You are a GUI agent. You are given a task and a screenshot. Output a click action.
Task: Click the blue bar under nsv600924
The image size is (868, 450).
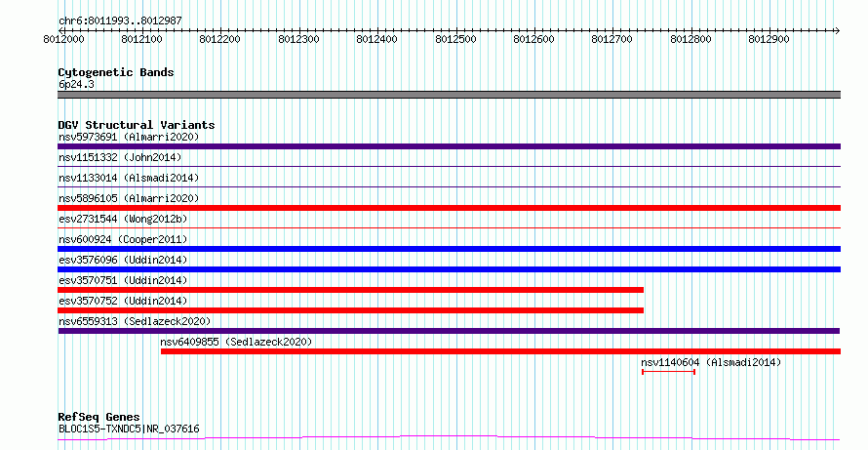click(449, 249)
